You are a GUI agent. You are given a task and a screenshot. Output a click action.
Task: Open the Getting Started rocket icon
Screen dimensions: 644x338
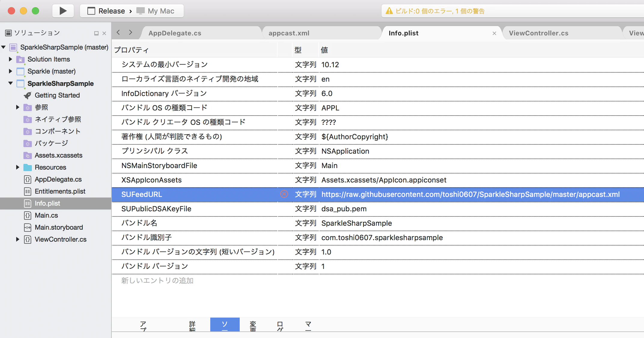pyautogui.click(x=27, y=95)
